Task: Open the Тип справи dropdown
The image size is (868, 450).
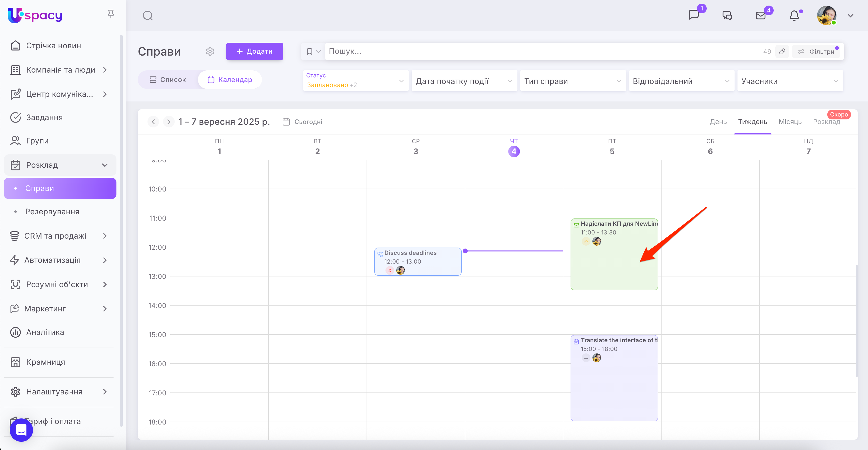Action: pyautogui.click(x=573, y=81)
